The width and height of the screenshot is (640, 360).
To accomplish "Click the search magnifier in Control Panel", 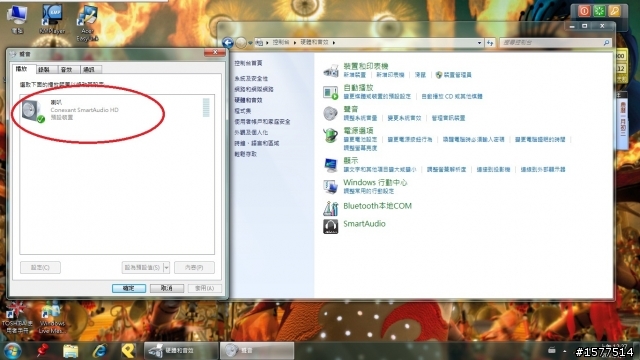I will coord(606,42).
